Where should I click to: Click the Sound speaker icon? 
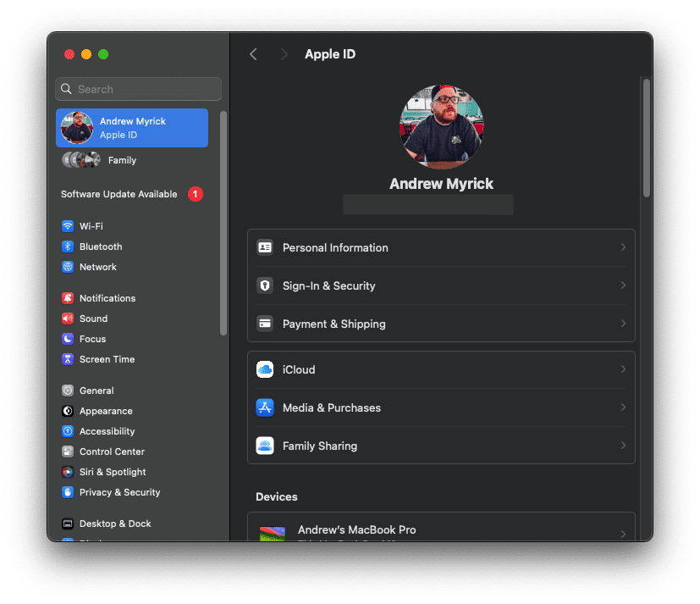click(x=68, y=319)
